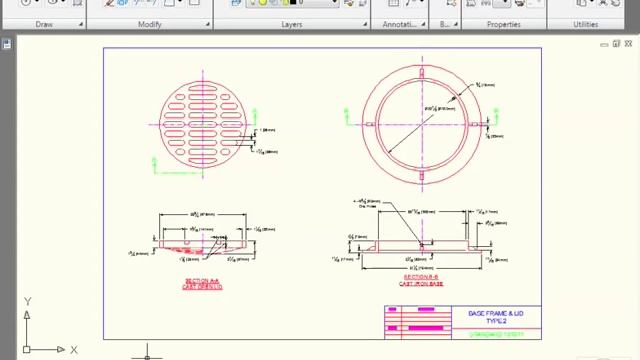Screen dimensions: 640x360
Task: Open the layer dropdown showing layer 0
Action: pos(292,2)
